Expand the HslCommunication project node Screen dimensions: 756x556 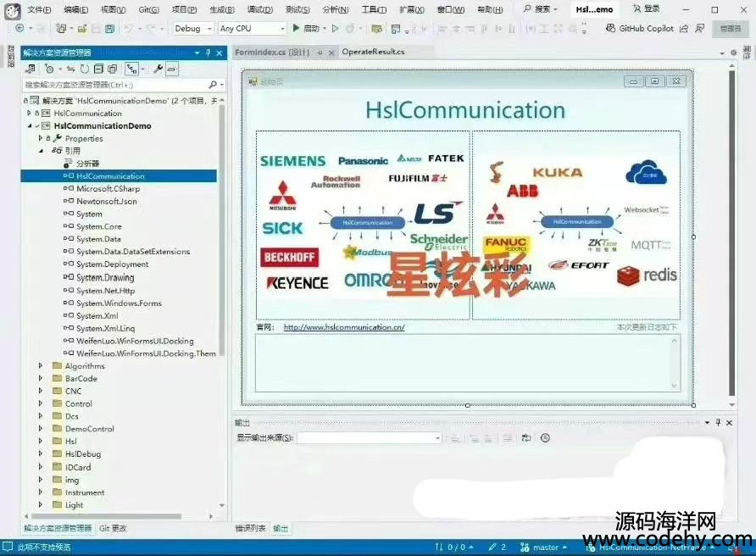[x=29, y=113]
